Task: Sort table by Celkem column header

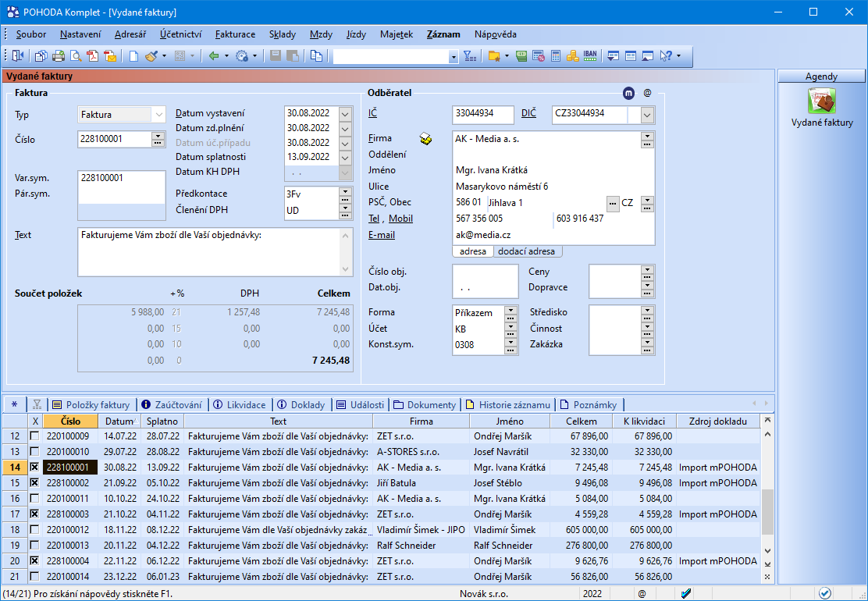Action: (x=582, y=421)
